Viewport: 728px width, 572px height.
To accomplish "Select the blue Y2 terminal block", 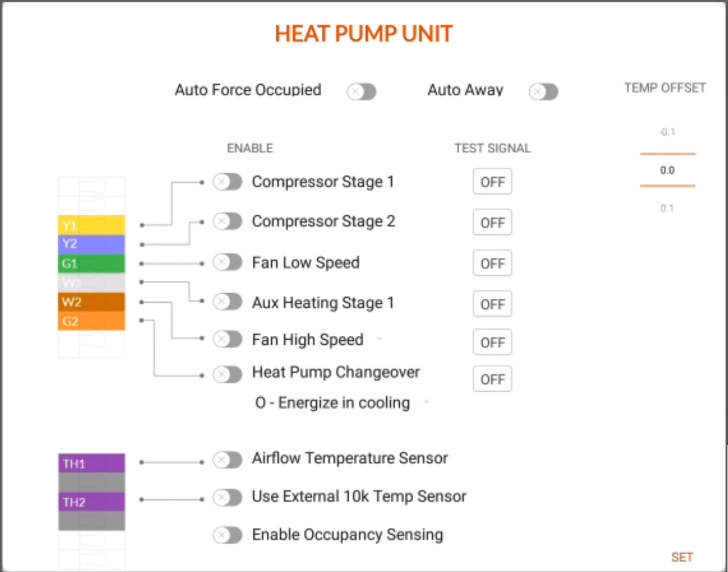I will [91, 244].
